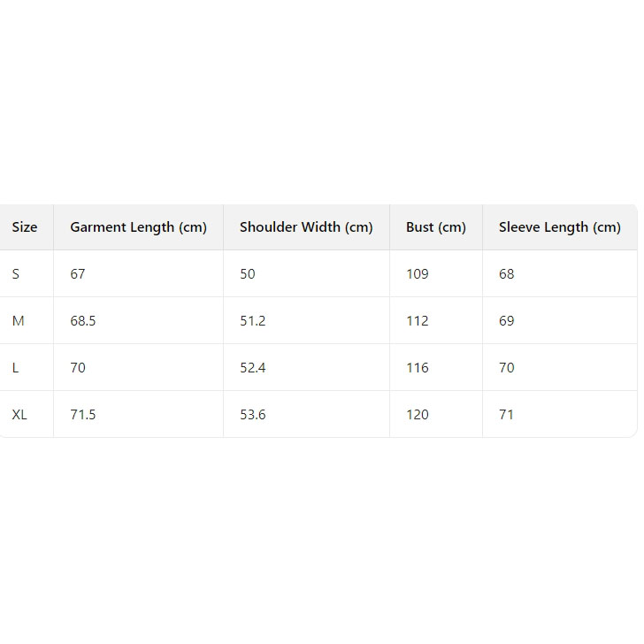Click sleeve length value 71 for XL

pos(507,415)
